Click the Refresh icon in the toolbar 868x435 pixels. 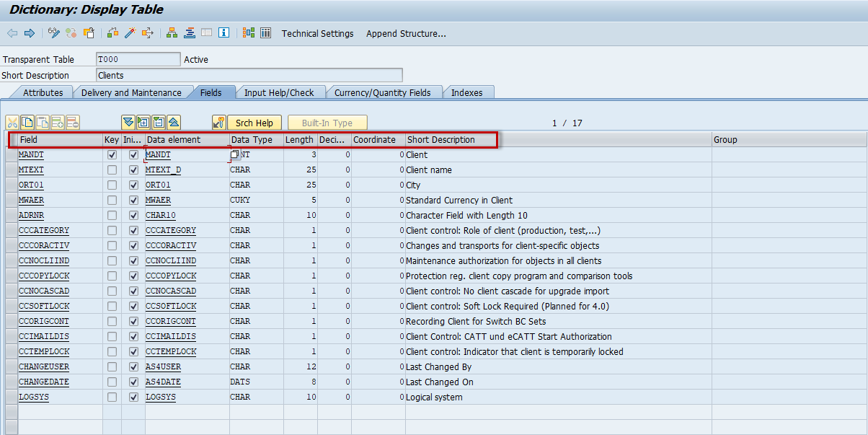tap(72, 33)
